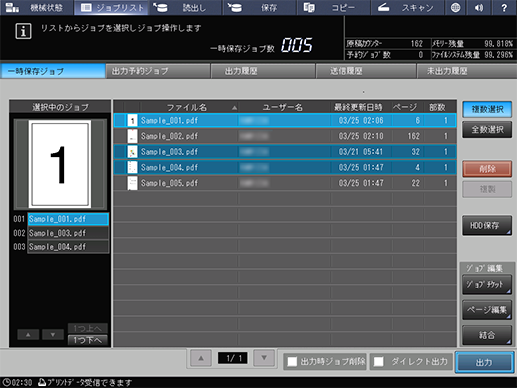The image size is (517, 388).
Task: Select Sample_004.pdf in the selected-jobs panel
Action: pyautogui.click(x=68, y=247)
